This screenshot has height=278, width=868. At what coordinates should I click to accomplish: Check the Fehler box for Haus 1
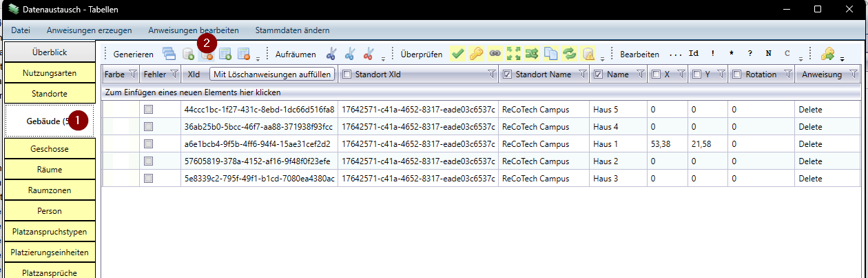[x=149, y=144]
